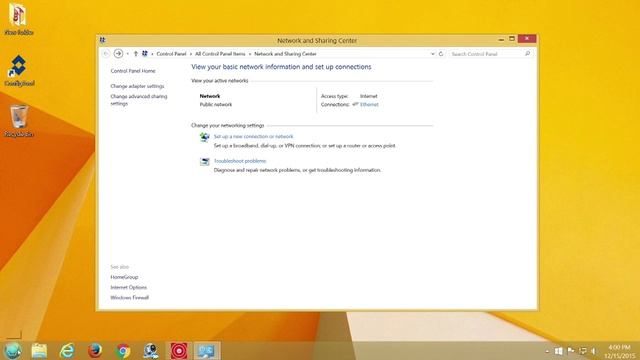Open HomeGroup under See also
The image size is (640, 360).
pos(124,277)
